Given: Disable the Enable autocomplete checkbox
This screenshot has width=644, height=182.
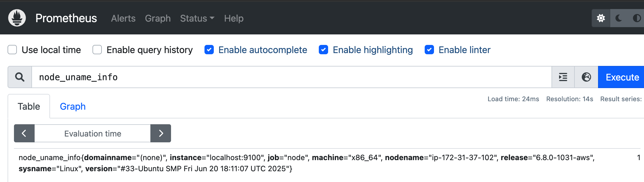Looking at the screenshot, I should click(209, 50).
